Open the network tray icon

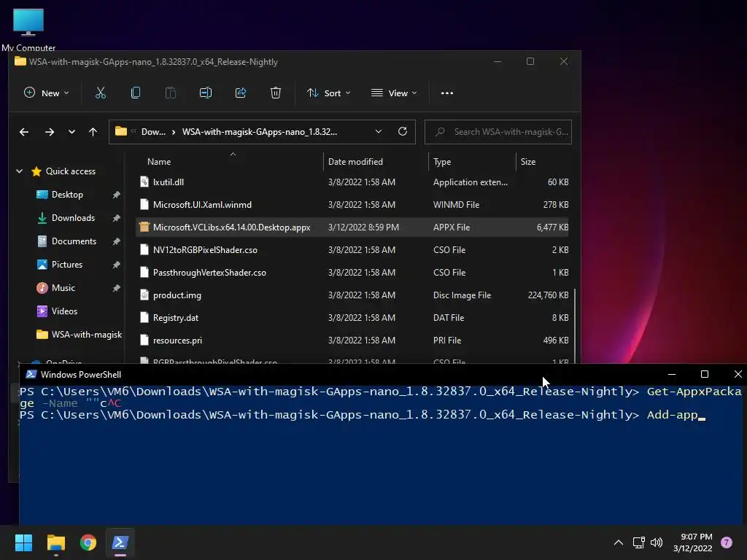638,542
